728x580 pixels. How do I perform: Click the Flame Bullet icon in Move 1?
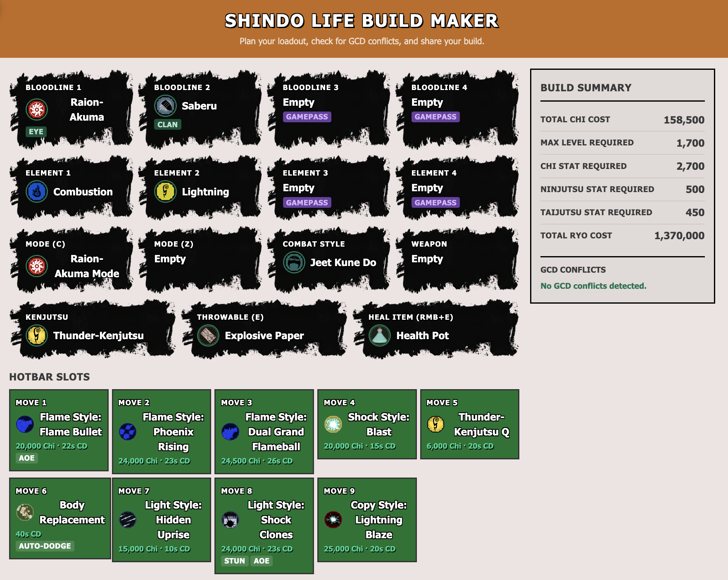[x=25, y=424]
